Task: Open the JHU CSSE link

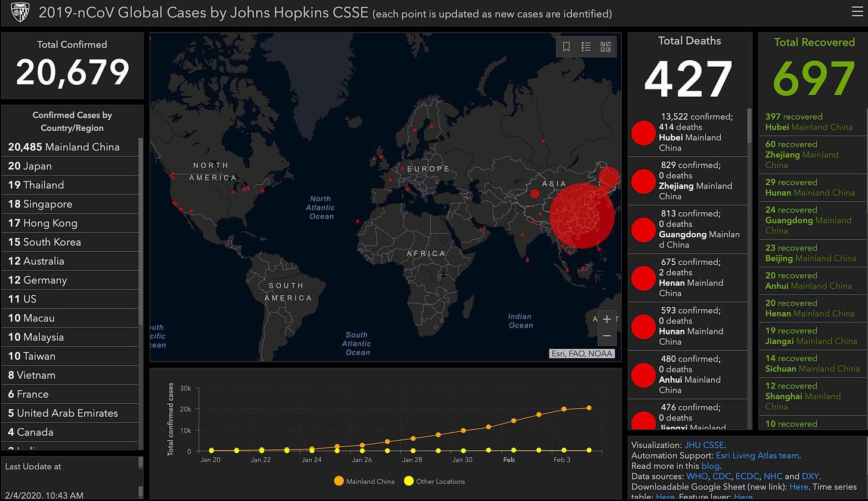Action: pyautogui.click(x=705, y=445)
